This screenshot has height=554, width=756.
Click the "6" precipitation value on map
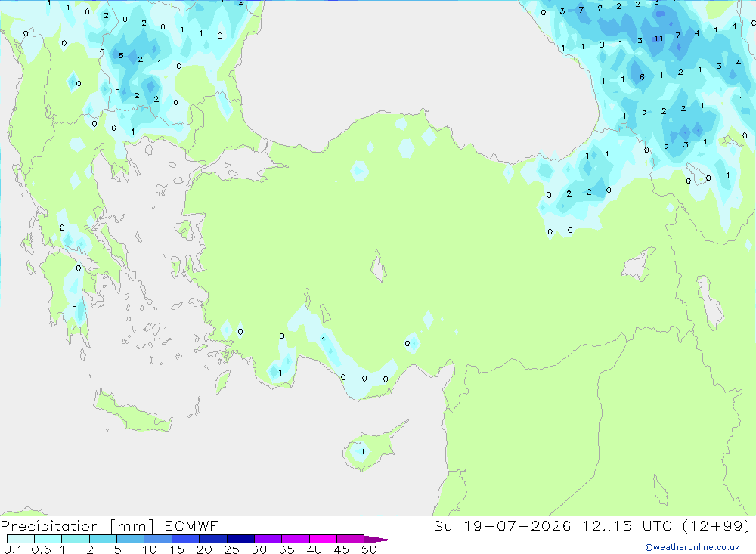coord(642,76)
